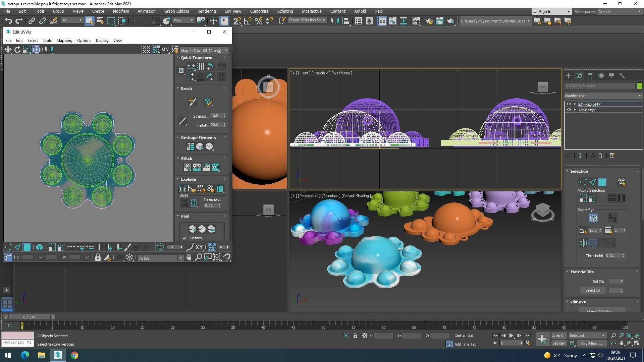Open the Mapping menu in Edit UVWs
644x362 pixels.
point(64,41)
